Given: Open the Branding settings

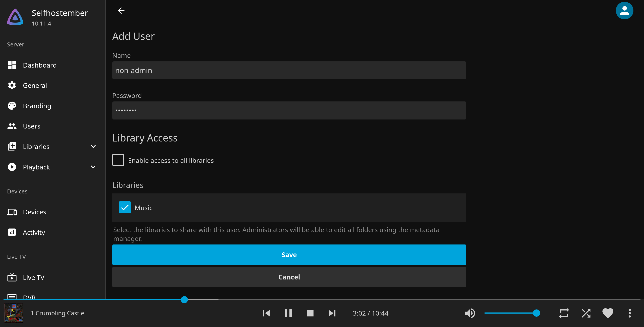Looking at the screenshot, I should [x=37, y=106].
